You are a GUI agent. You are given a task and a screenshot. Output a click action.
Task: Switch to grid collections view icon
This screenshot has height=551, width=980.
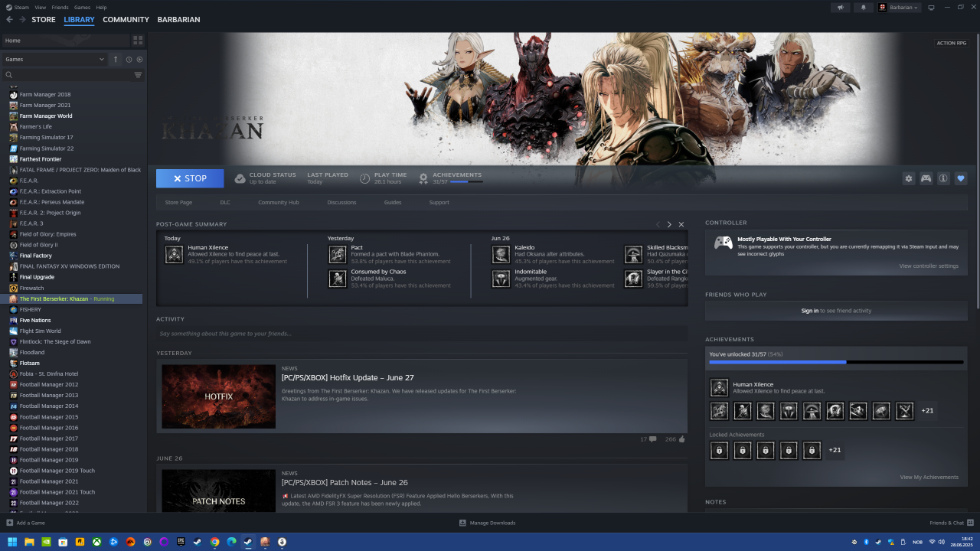coord(138,40)
